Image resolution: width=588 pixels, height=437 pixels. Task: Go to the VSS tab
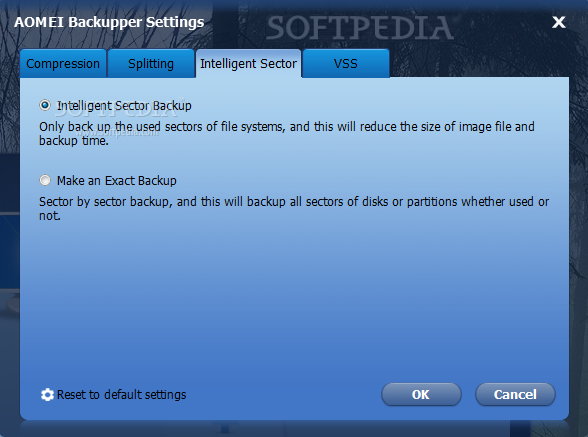(x=346, y=63)
